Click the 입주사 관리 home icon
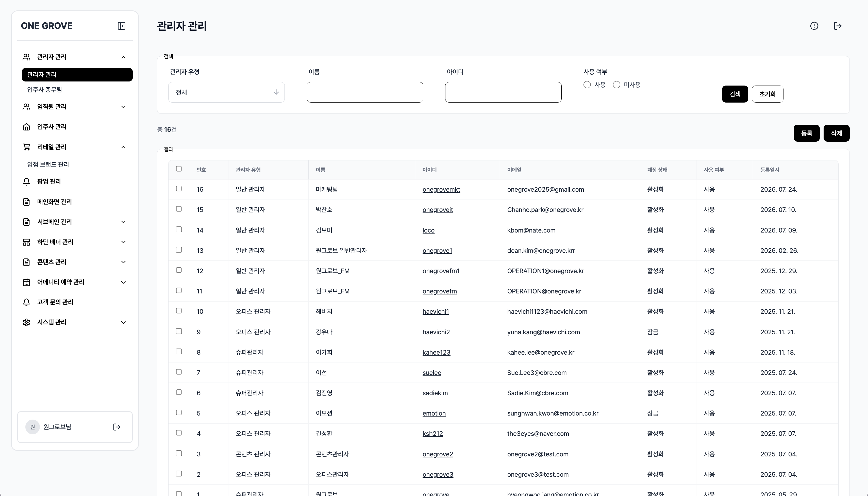 tap(26, 127)
